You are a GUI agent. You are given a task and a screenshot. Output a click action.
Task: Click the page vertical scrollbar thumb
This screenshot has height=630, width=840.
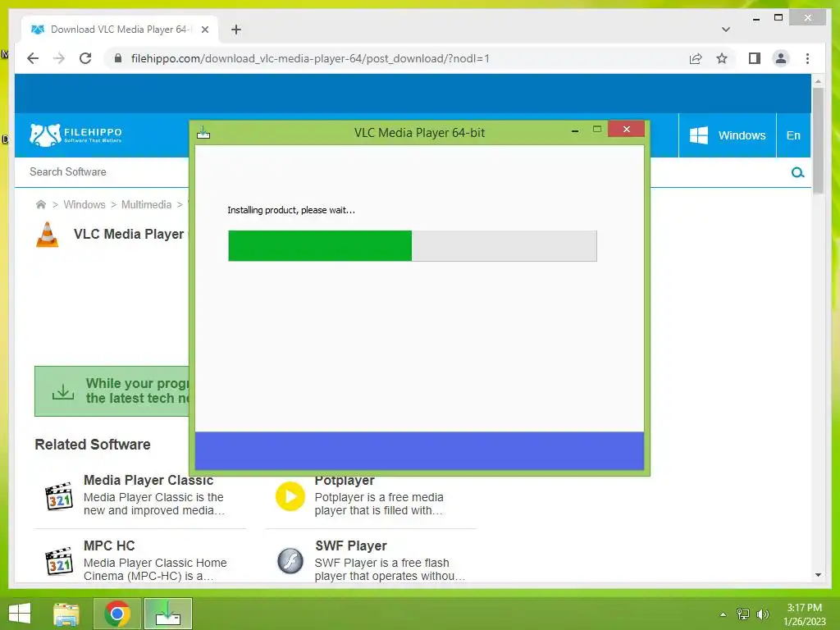(x=818, y=140)
